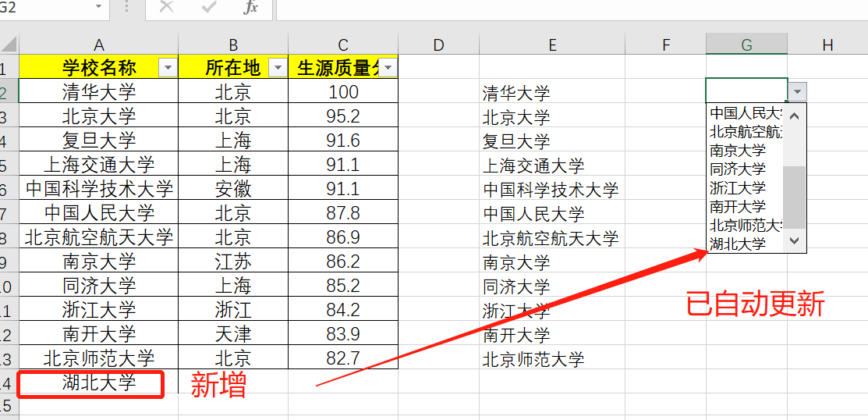This screenshot has width=868, height=420.
Task: Select cell 中国科学技术大学 in column A
Action: tap(98, 188)
